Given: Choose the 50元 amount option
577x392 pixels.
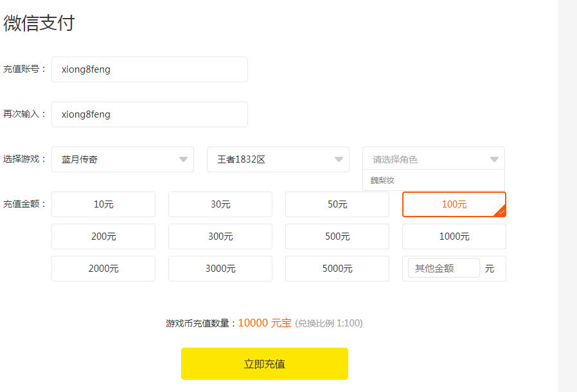Looking at the screenshot, I should 337,204.
